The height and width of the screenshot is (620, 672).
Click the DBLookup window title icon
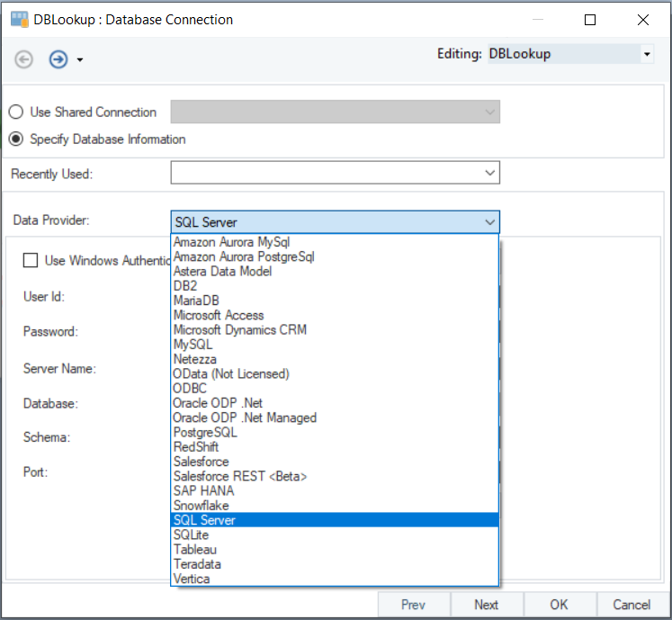19,19
